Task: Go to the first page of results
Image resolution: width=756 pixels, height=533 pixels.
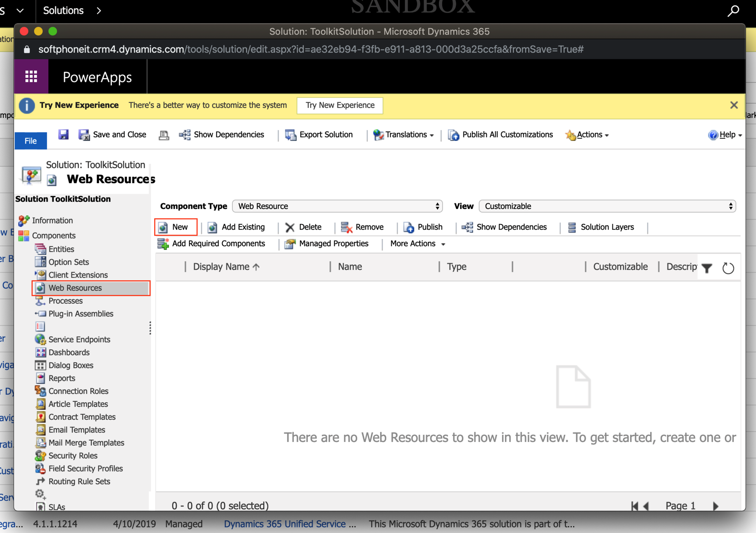Action: click(x=635, y=506)
